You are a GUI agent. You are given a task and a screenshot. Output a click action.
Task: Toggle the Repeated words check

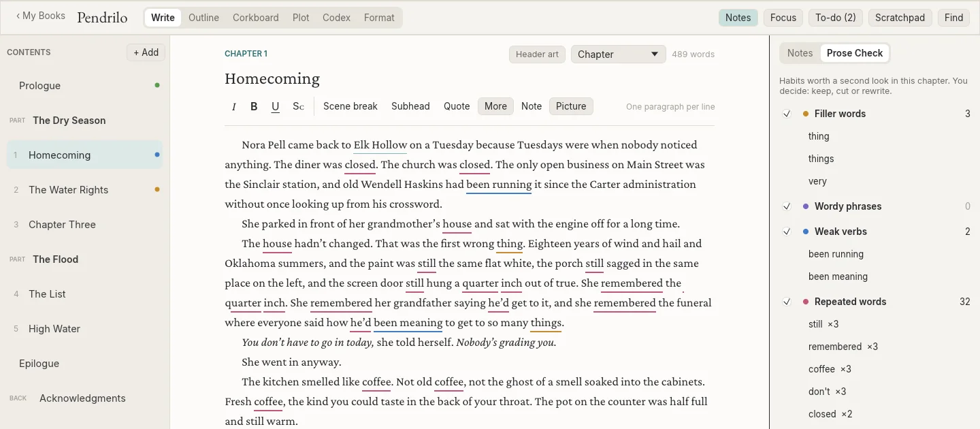click(787, 302)
